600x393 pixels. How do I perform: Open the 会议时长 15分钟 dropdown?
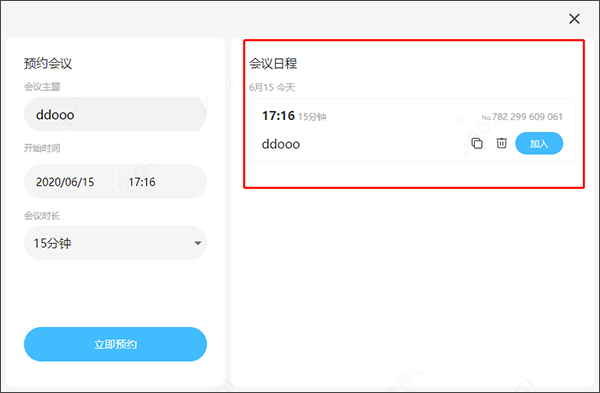click(x=115, y=243)
